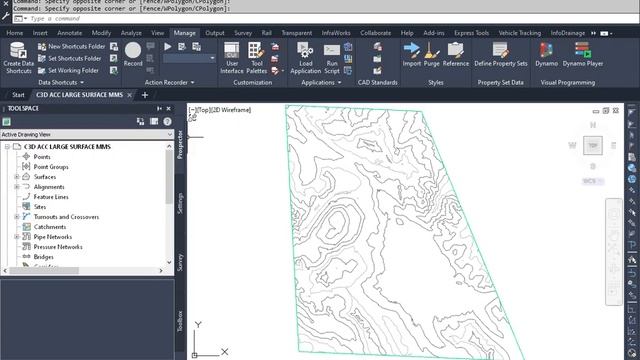Click Set Working Folder
640x360 pixels.
point(68,70)
